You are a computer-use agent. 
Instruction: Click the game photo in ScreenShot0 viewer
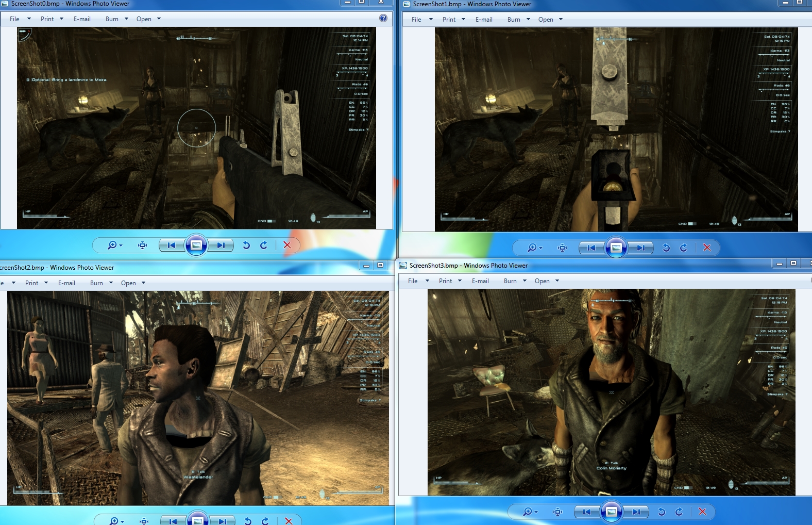(x=196, y=128)
